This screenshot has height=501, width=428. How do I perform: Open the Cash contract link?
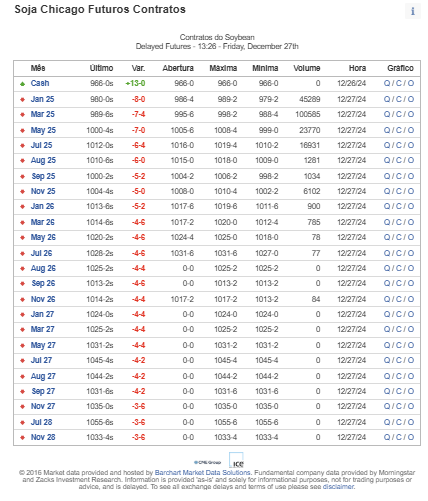click(x=40, y=83)
